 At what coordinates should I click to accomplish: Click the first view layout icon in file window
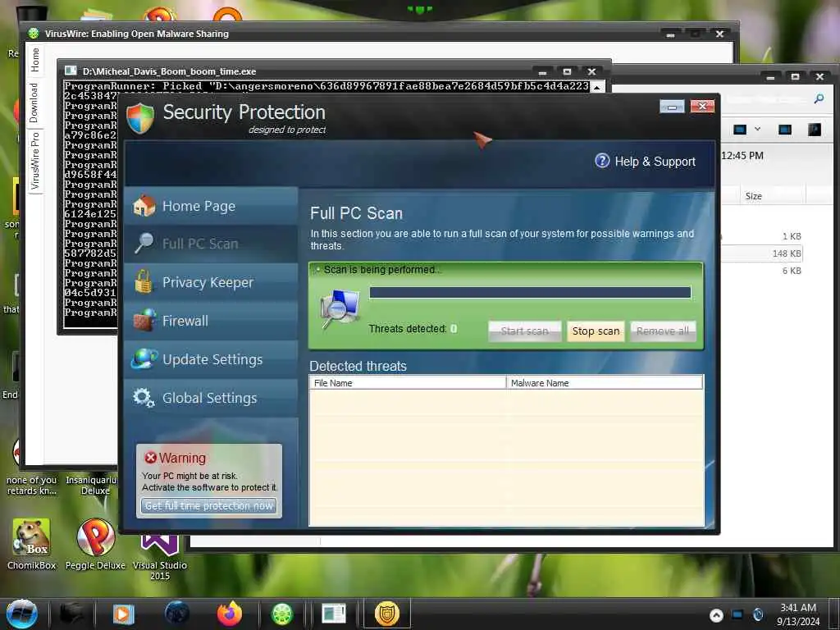(740, 129)
